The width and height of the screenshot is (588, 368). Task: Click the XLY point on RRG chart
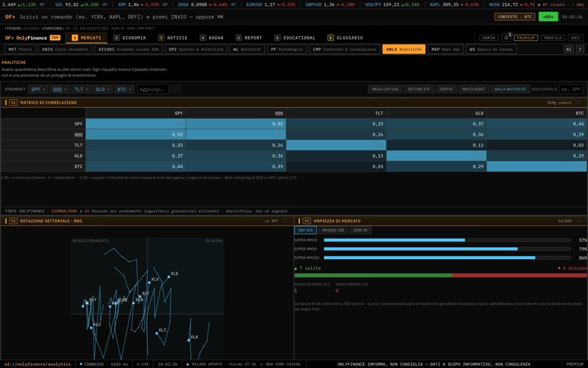[88, 302]
